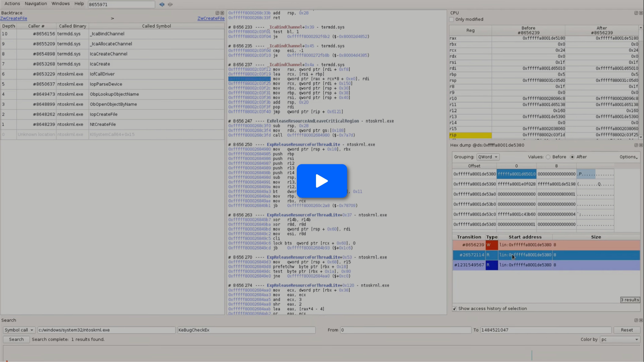This screenshot has width=644, height=362.
Task: Select the Before values radio button
Action: [548, 157]
